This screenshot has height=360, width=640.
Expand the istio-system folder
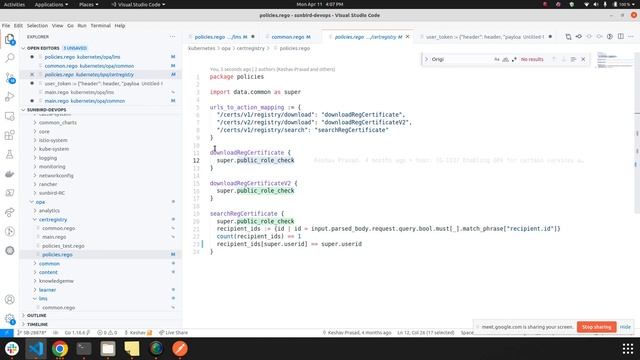[53, 140]
